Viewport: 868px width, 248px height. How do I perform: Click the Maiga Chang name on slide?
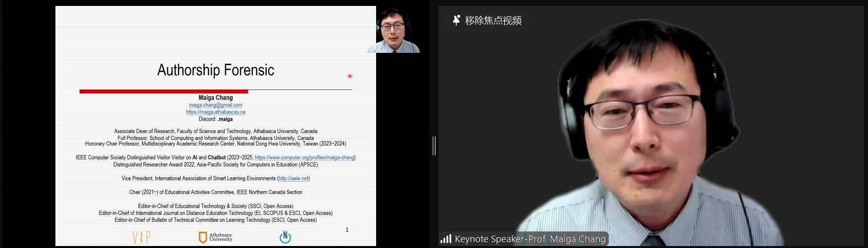[215, 98]
